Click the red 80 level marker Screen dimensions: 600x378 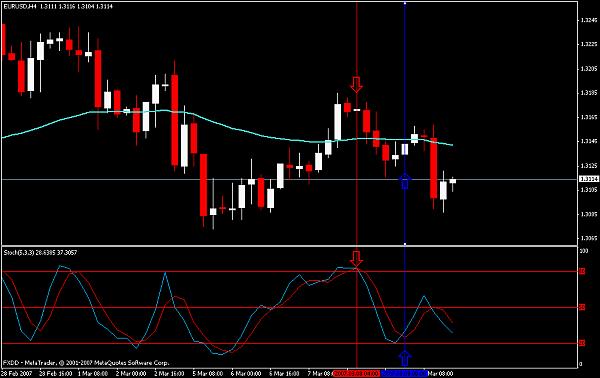(x=582, y=271)
